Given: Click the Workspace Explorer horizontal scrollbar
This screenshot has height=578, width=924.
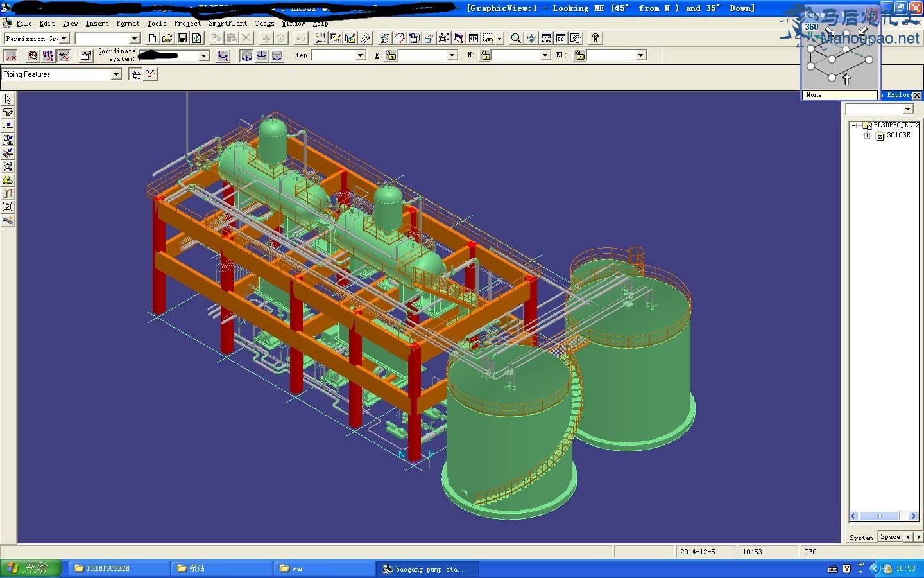Looking at the screenshot, I should pyautogui.click(x=884, y=516).
